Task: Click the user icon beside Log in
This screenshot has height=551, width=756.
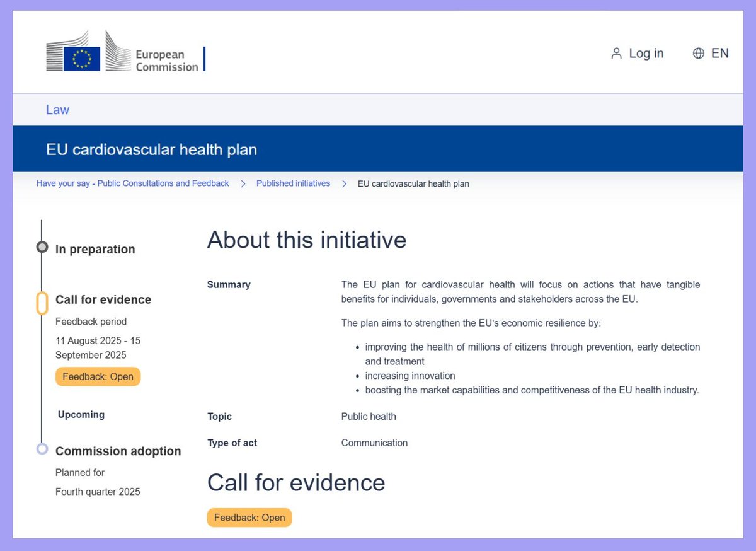Action: click(x=616, y=54)
